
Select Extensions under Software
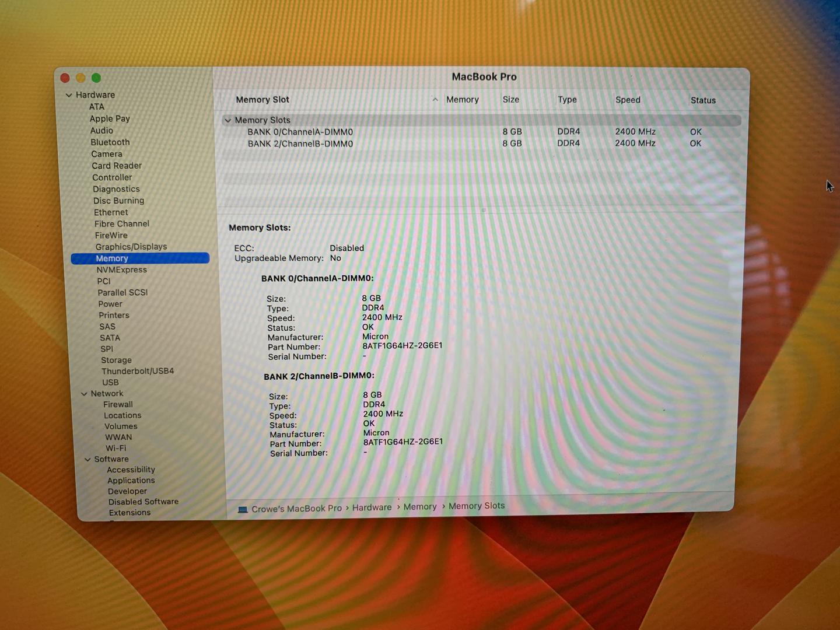pos(129,513)
